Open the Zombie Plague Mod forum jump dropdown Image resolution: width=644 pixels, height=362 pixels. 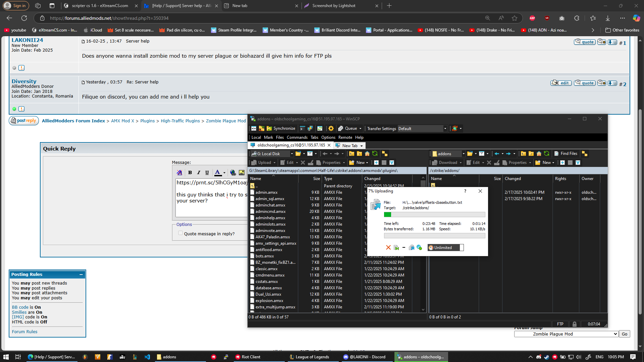click(566, 334)
